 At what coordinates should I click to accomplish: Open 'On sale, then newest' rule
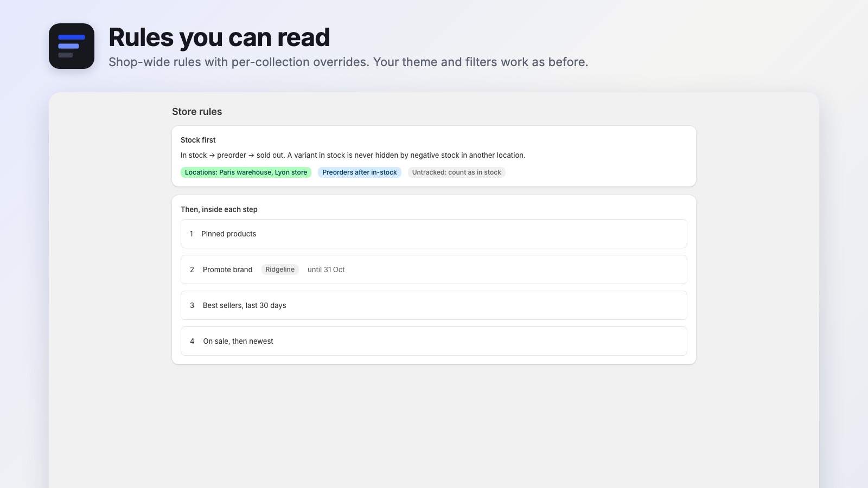[x=434, y=341]
